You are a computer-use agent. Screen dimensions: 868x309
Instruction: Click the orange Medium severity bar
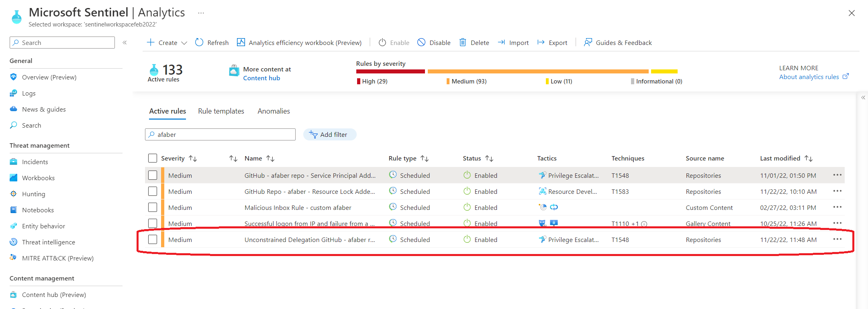[x=538, y=71]
